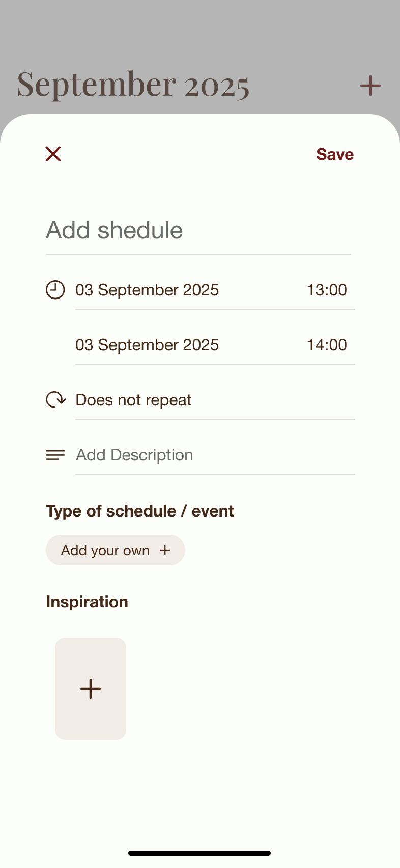Tap the September 2025 month header
Screen dimensions: 400x868
click(x=133, y=85)
